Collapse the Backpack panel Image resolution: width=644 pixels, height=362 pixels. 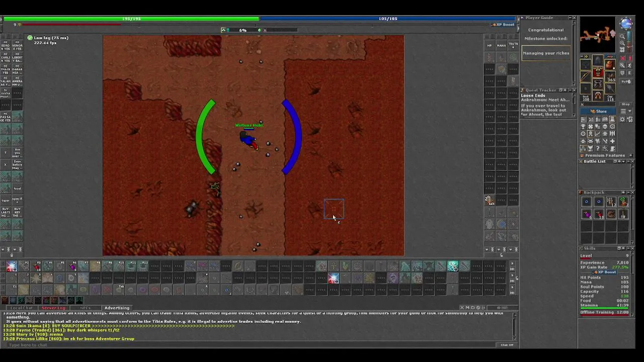pos(628,193)
